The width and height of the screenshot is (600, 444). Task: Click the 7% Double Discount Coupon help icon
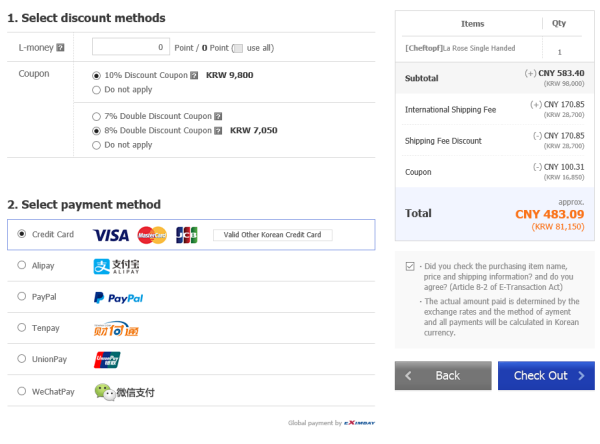point(218,116)
